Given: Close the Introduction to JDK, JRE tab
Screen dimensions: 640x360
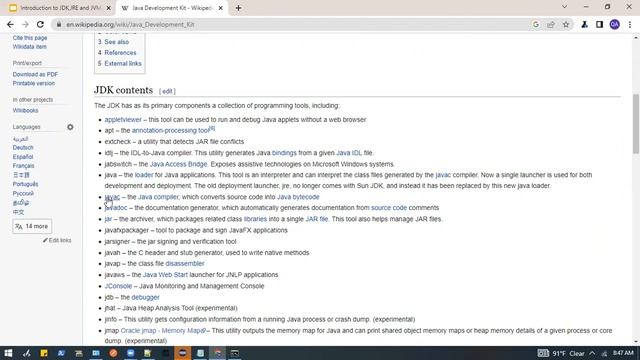Looking at the screenshot, I should 109,8.
